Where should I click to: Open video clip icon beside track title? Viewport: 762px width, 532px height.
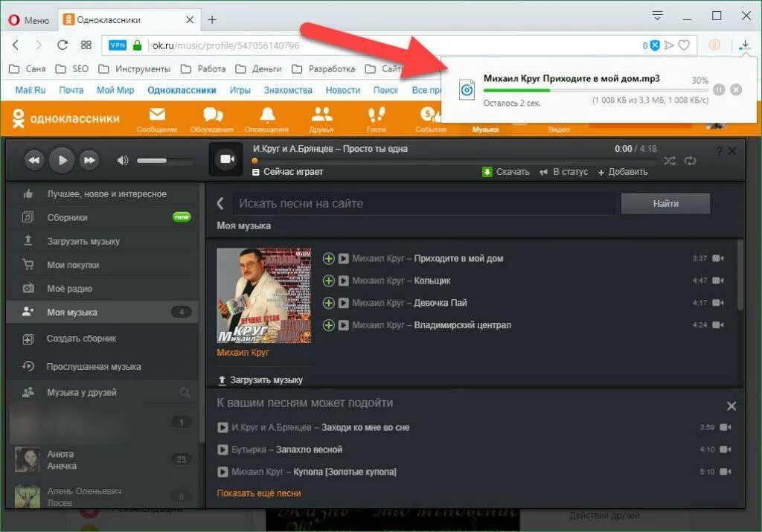[226, 159]
